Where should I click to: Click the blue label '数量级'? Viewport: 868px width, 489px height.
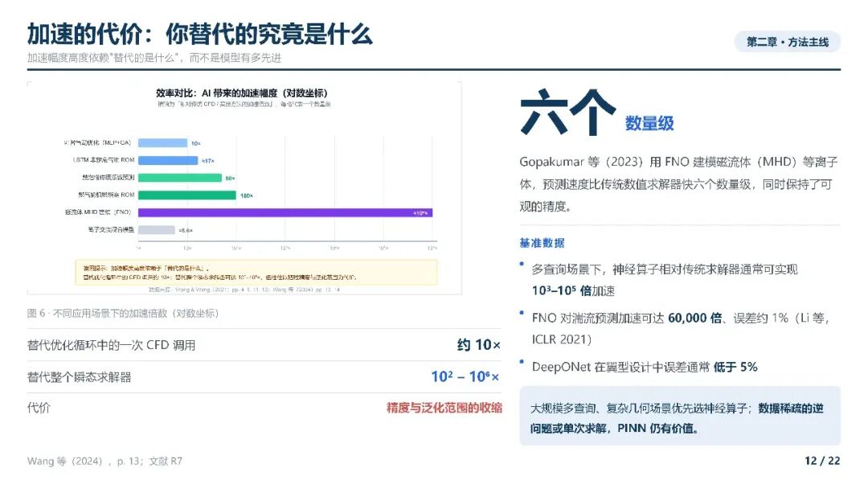point(649,123)
